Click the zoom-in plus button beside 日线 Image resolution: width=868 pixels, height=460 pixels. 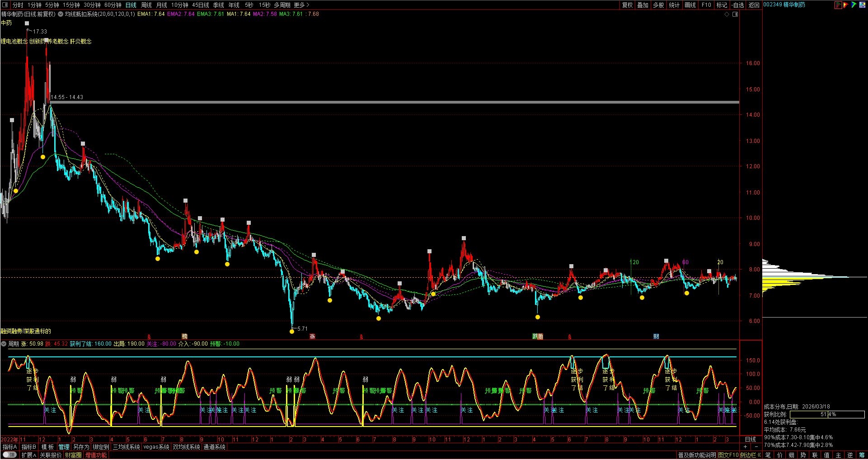pos(745,447)
